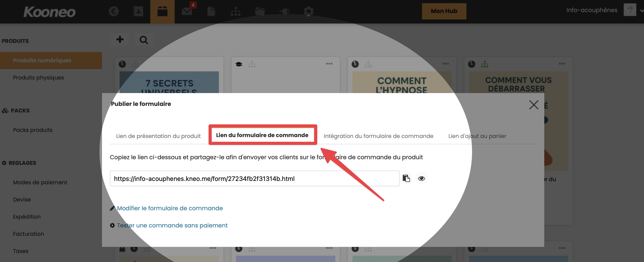Open the hierarchy funnel icon in top bar

click(236, 11)
